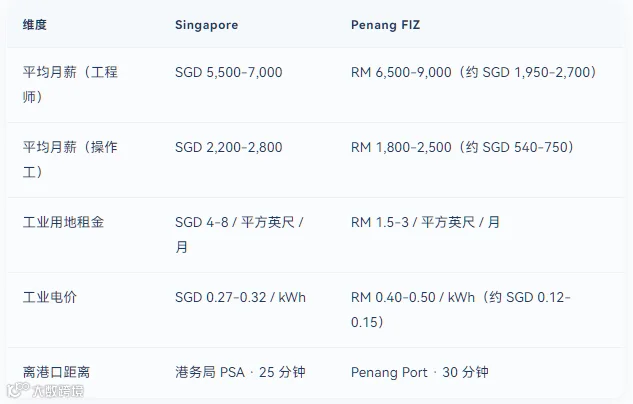
Task: Click the RM 0.40-0.50 / kWh cell
Action: tap(461, 310)
